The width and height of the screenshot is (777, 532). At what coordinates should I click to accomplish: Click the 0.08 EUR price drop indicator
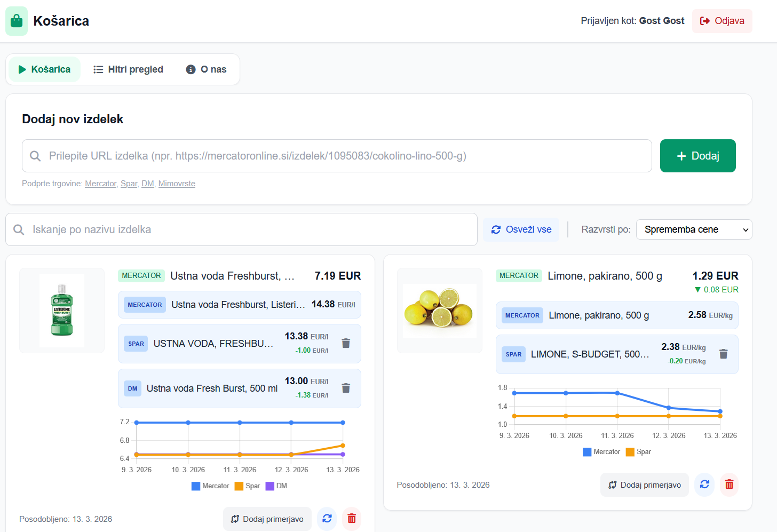click(x=716, y=290)
